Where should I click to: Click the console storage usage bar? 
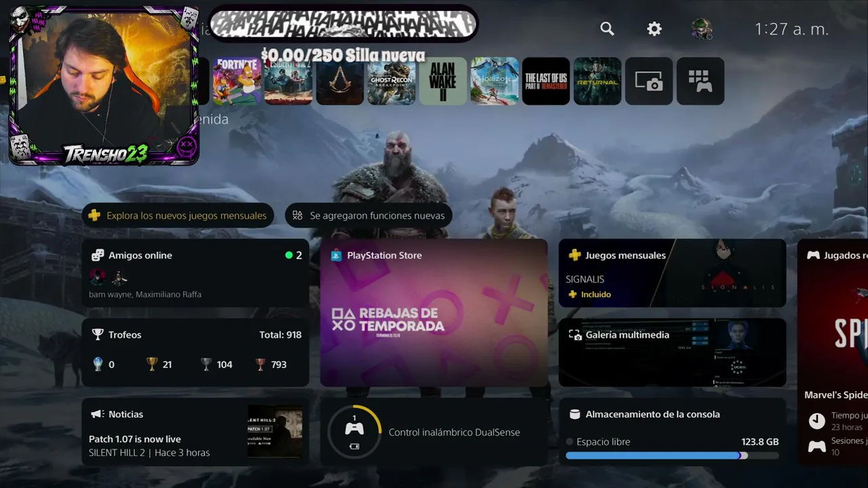point(672,456)
